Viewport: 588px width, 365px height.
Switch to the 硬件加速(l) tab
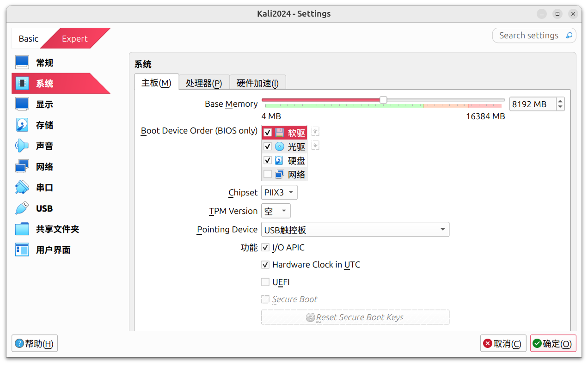(257, 83)
